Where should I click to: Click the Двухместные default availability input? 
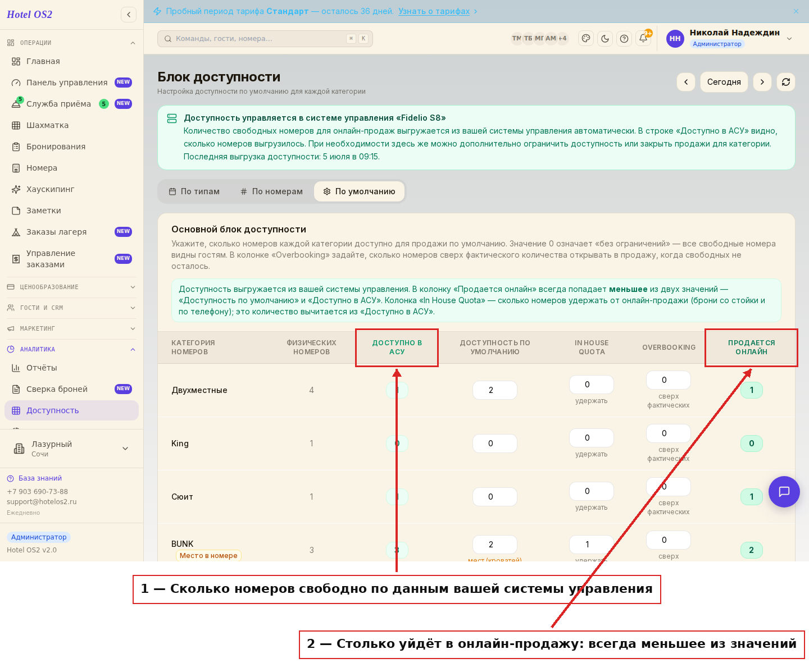click(494, 390)
